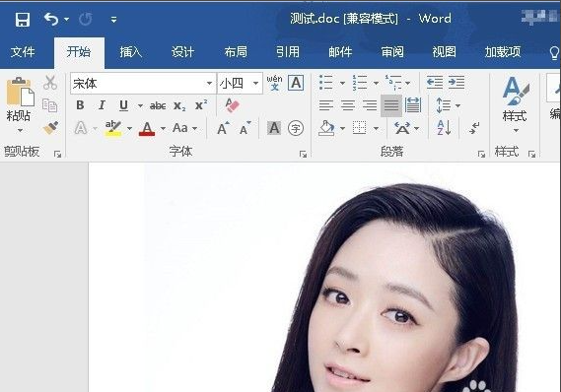Choose shading paint bucket fill
Image resolution: width=561 pixels, height=392 pixels.
(326, 128)
